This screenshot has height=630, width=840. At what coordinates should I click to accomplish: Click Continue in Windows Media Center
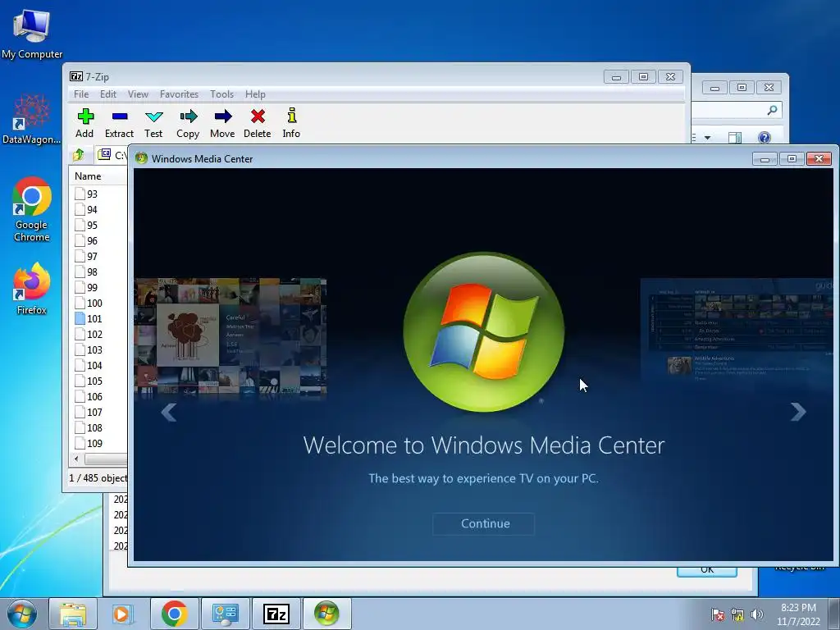tap(484, 523)
